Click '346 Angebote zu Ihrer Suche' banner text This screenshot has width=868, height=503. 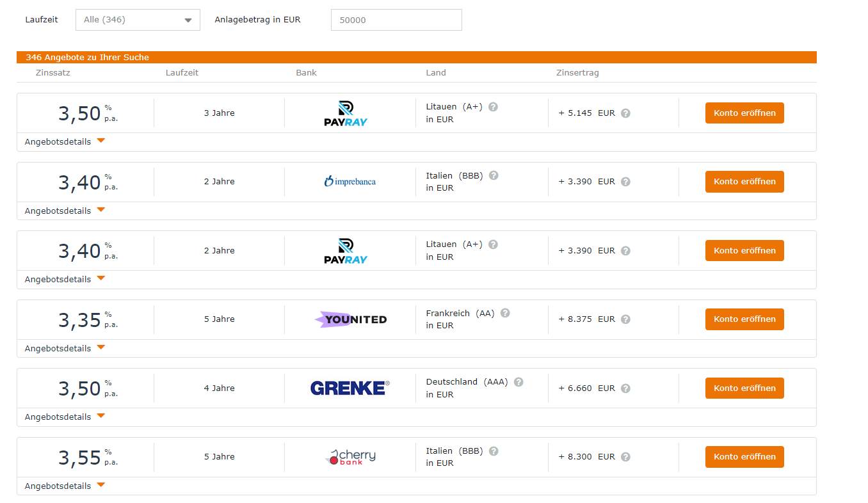[x=87, y=58]
